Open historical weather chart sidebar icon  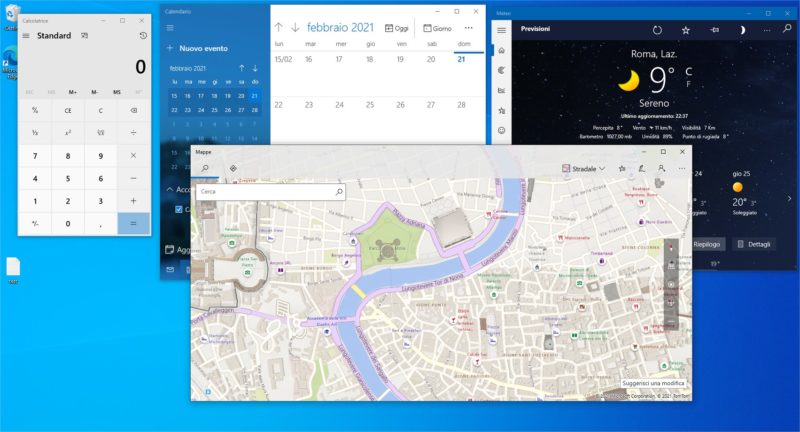pos(502,90)
